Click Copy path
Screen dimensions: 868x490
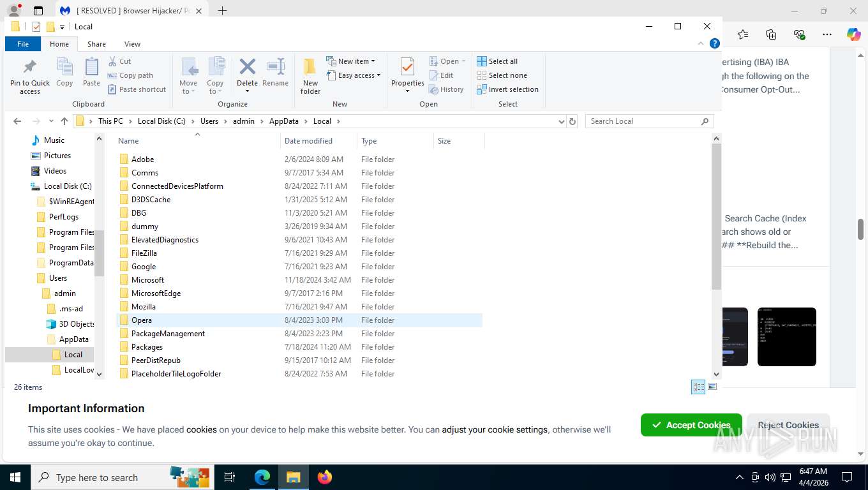130,75
